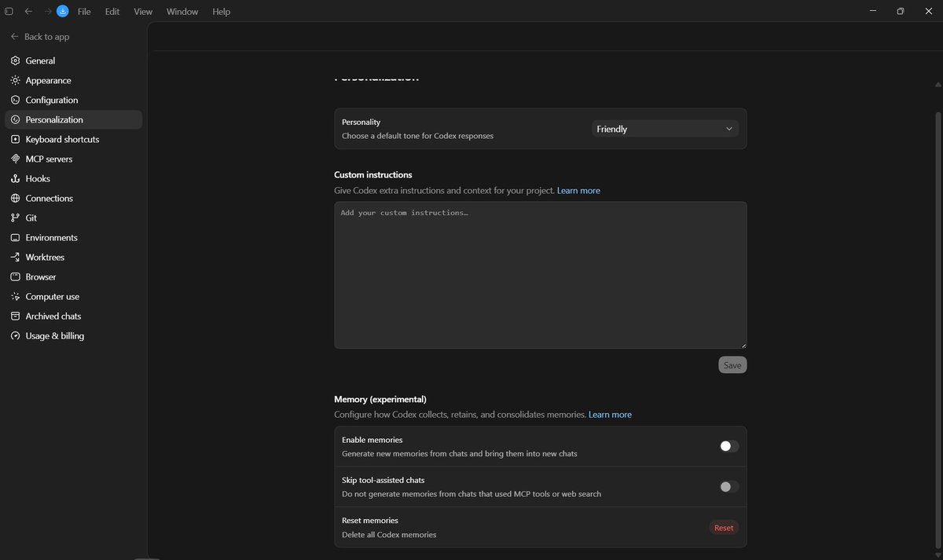943x560 pixels.
Task: Open Git settings page
Action: tap(73, 218)
